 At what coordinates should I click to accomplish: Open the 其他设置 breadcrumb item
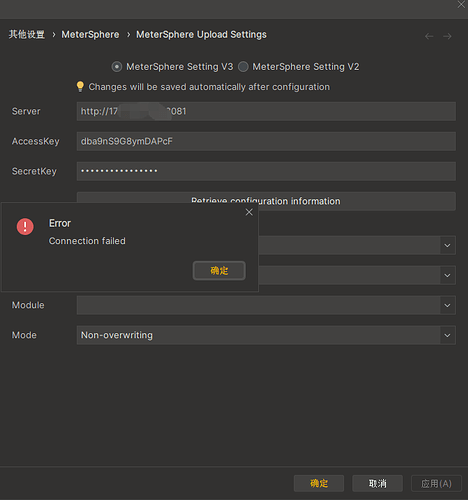(x=27, y=35)
